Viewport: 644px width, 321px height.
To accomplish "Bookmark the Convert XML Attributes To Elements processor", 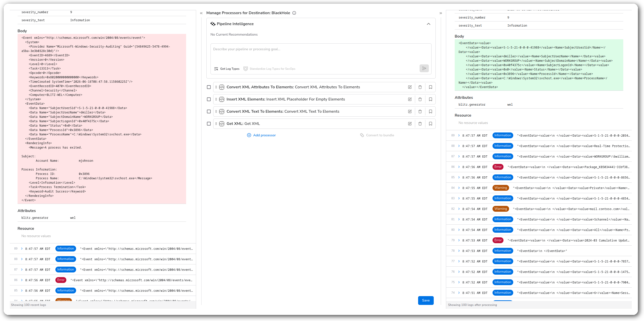I will [430, 87].
